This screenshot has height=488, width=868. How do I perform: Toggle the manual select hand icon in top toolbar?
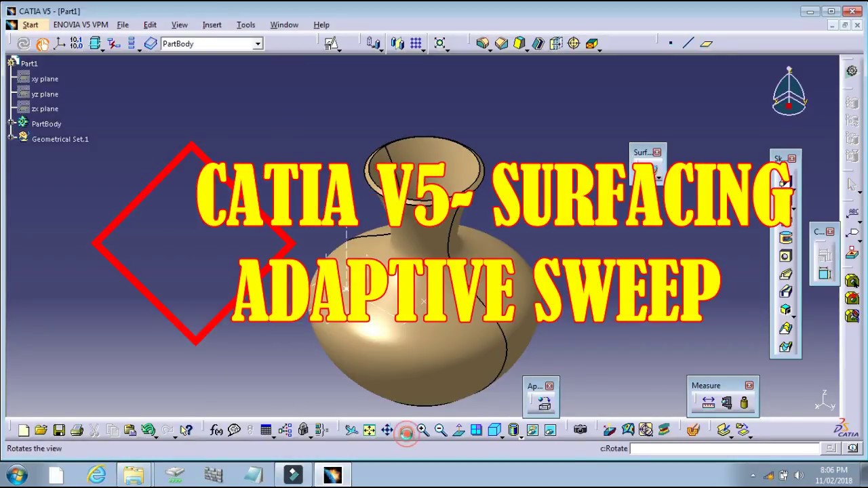[x=42, y=43]
